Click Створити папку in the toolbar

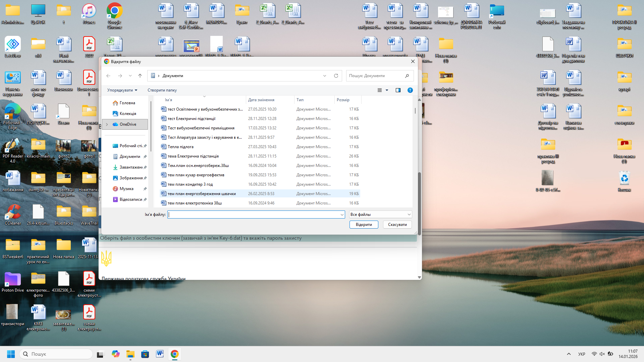coord(162,90)
